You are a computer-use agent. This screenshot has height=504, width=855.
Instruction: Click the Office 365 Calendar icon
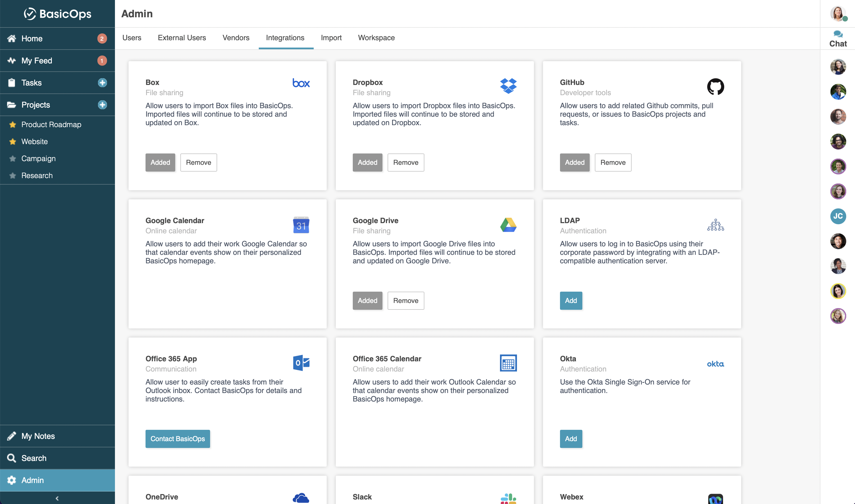[508, 363]
